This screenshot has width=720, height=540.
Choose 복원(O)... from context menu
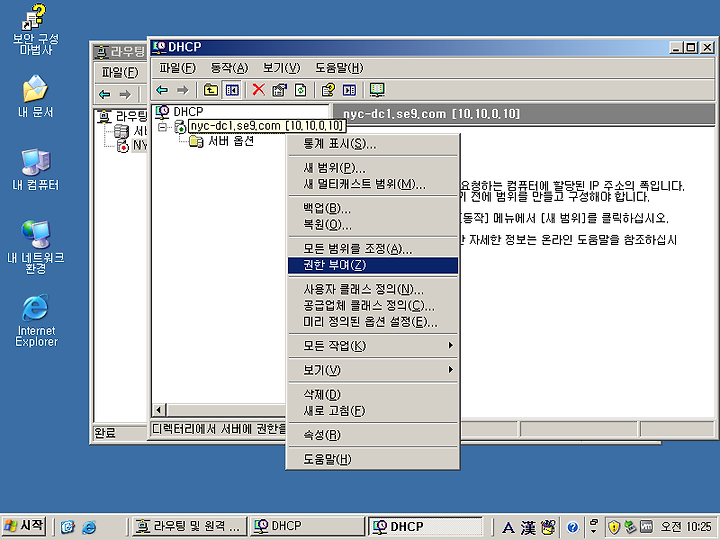(373, 225)
